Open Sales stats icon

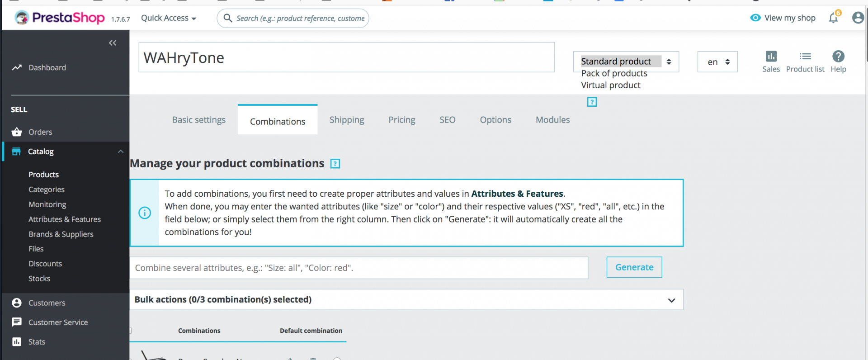[x=771, y=57]
